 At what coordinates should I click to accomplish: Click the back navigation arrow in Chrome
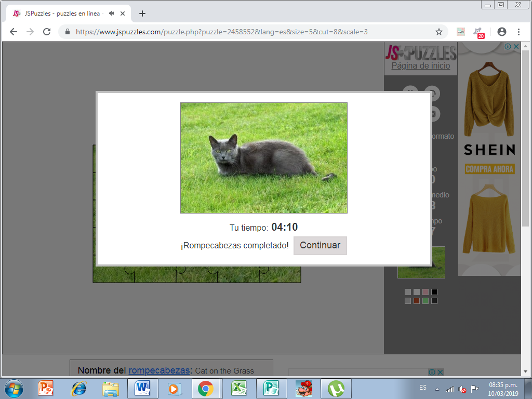tap(13, 31)
